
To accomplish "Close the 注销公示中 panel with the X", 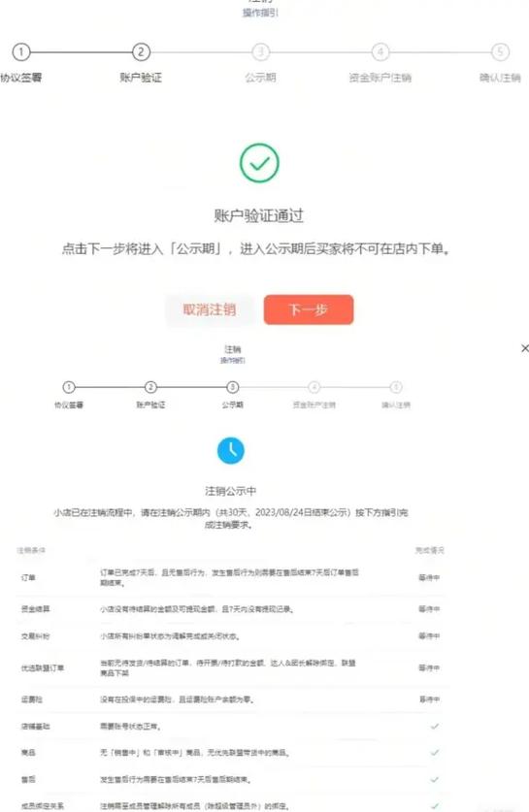I will [x=524, y=348].
